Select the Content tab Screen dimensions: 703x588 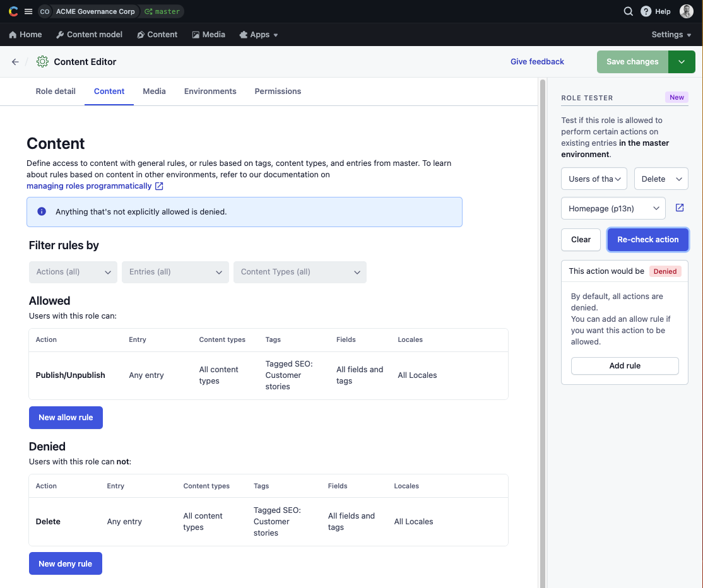[109, 91]
